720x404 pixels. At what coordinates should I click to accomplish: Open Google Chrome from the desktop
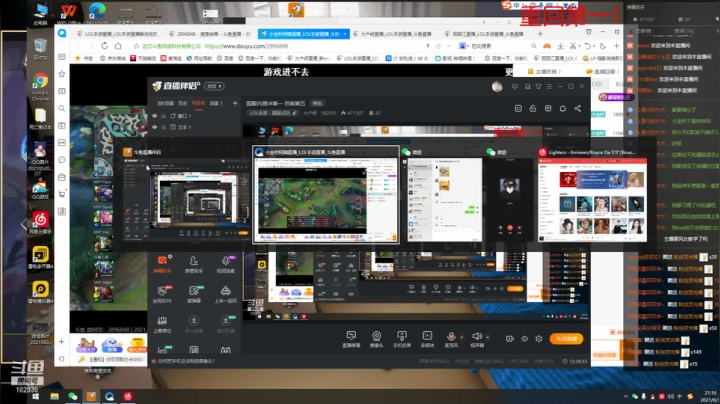pyautogui.click(x=40, y=87)
